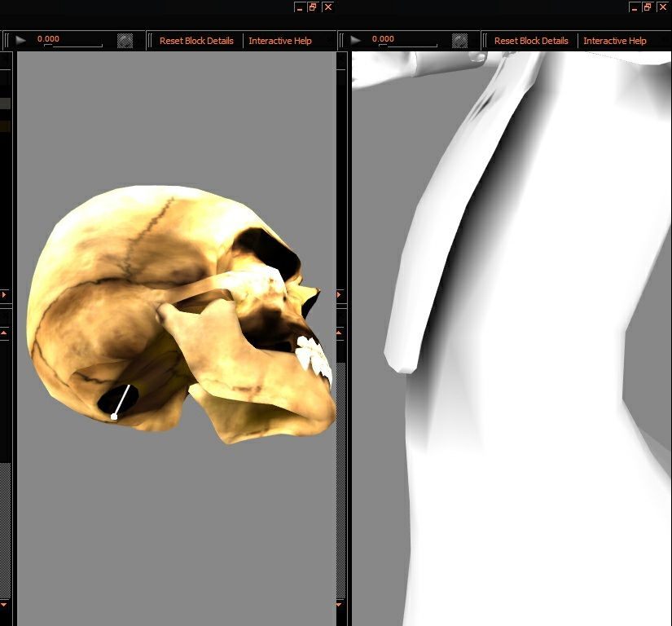The height and width of the screenshot is (626, 672).
Task: Open Interactive Help in body window
Action: [x=614, y=41]
